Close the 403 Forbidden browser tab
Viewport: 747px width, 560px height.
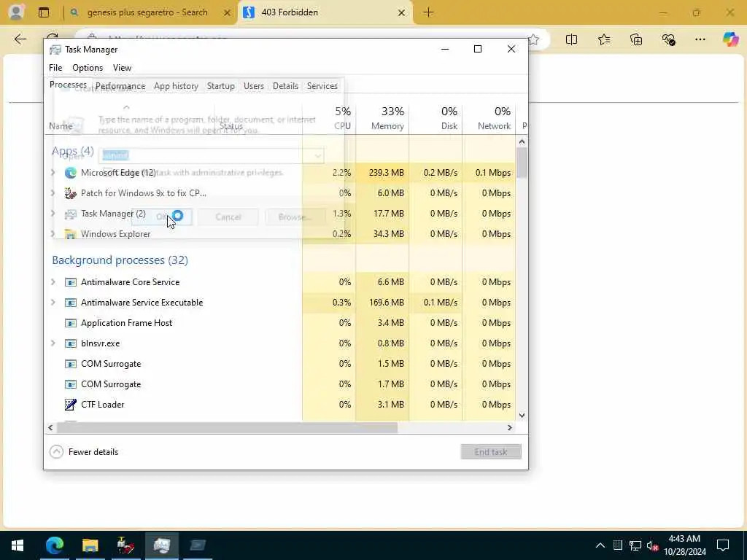point(402,13)
